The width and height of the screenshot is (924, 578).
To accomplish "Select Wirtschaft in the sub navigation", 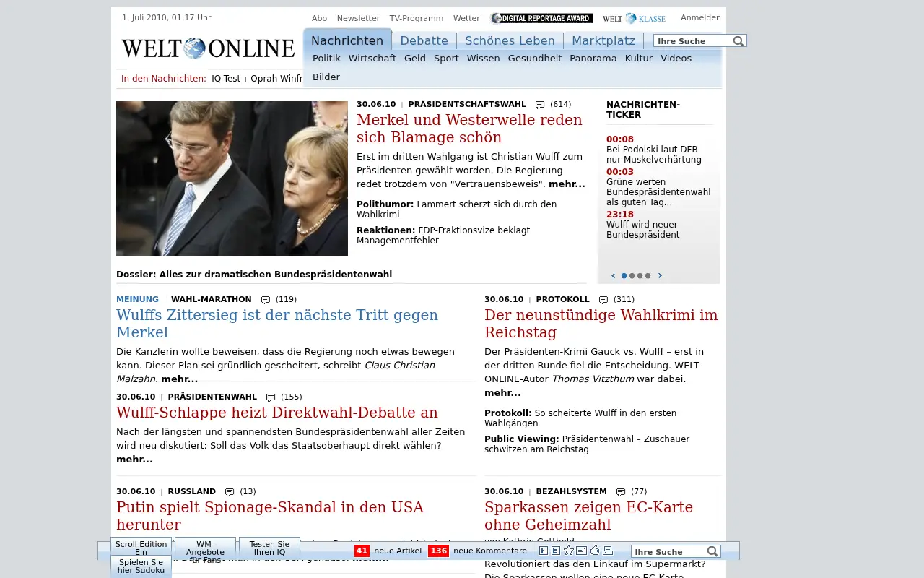I will point(372,59).
